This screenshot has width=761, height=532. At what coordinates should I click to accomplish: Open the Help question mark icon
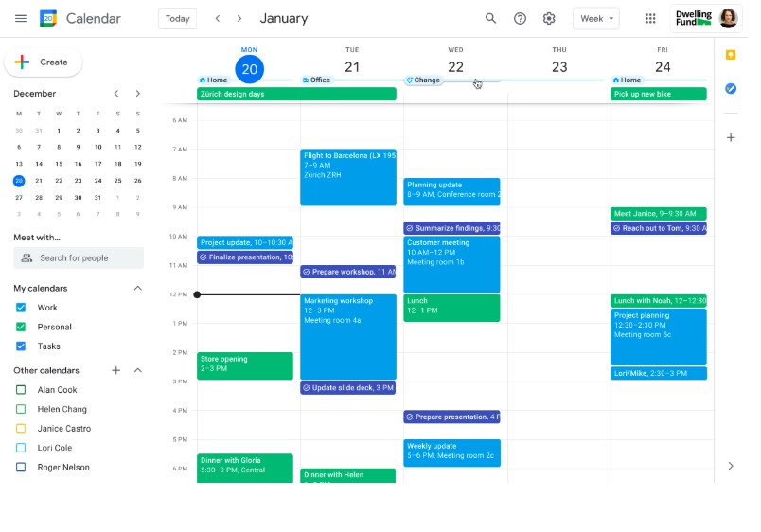pos(520,18)
